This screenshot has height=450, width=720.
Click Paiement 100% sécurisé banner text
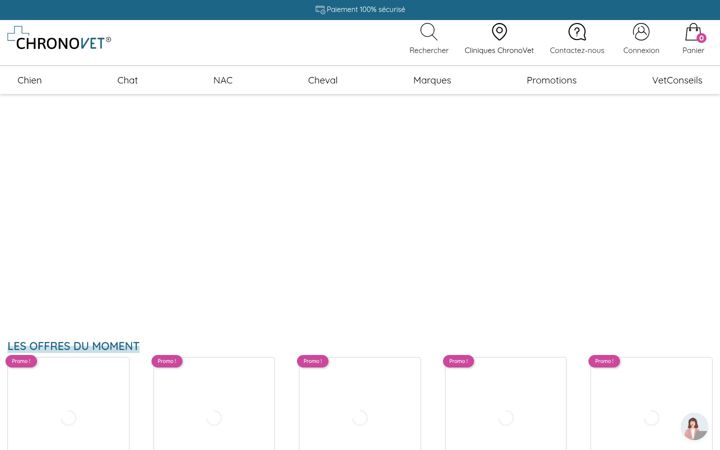(366, 10)
